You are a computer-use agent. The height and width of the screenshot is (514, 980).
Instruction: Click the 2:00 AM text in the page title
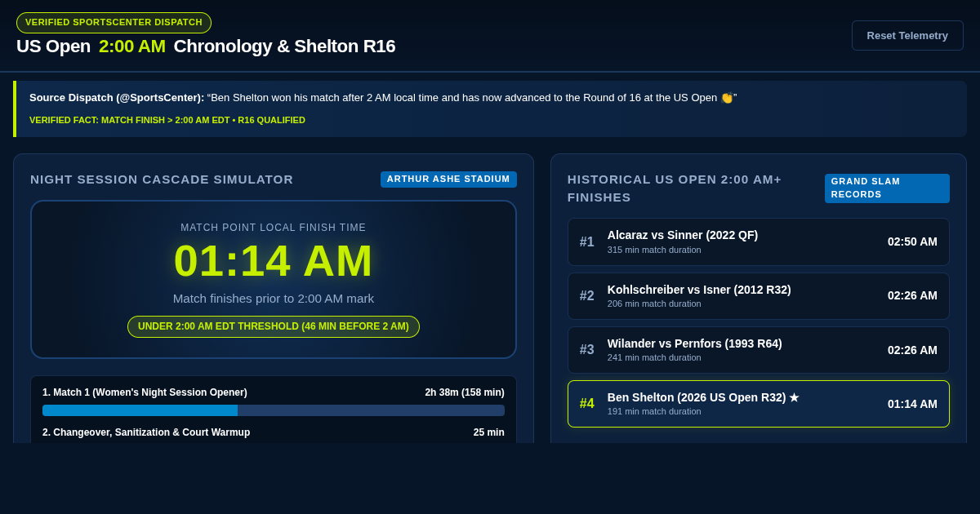tap(132, 47)
